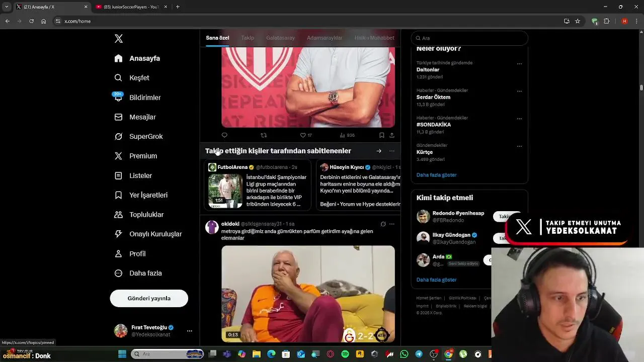Click Grok icon on okidoki post
This screenshot has height=362, width=644.
tap(383, 224)
